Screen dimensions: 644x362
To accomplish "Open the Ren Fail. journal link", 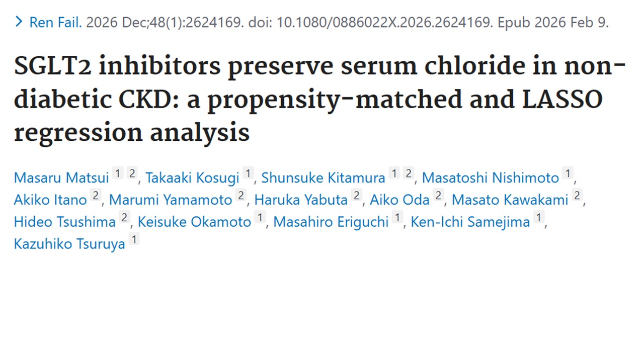I will (55, 22).
